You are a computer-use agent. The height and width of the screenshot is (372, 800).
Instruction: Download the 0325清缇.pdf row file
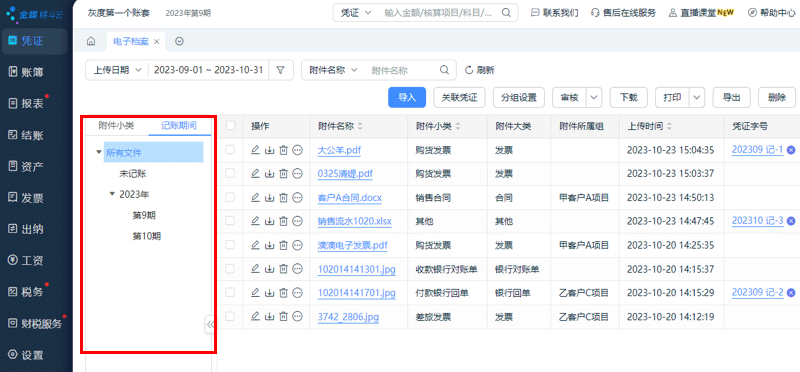click(270, 173)
